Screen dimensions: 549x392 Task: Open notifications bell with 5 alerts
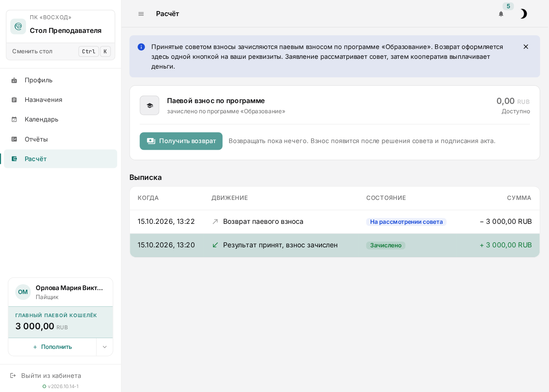click(x=501, y=14)
